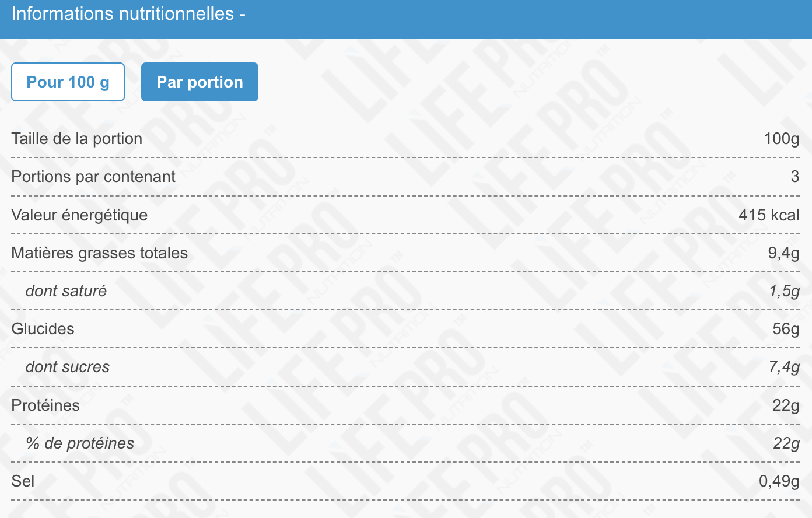Click the 415 kcal energy value

click(x=769, y=215)
